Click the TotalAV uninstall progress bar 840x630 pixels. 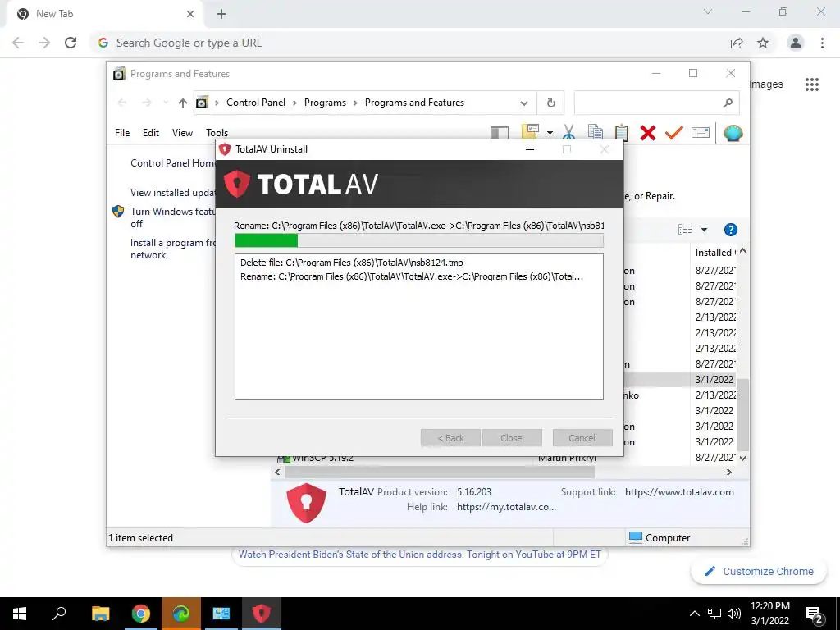[x=419, y=240]
